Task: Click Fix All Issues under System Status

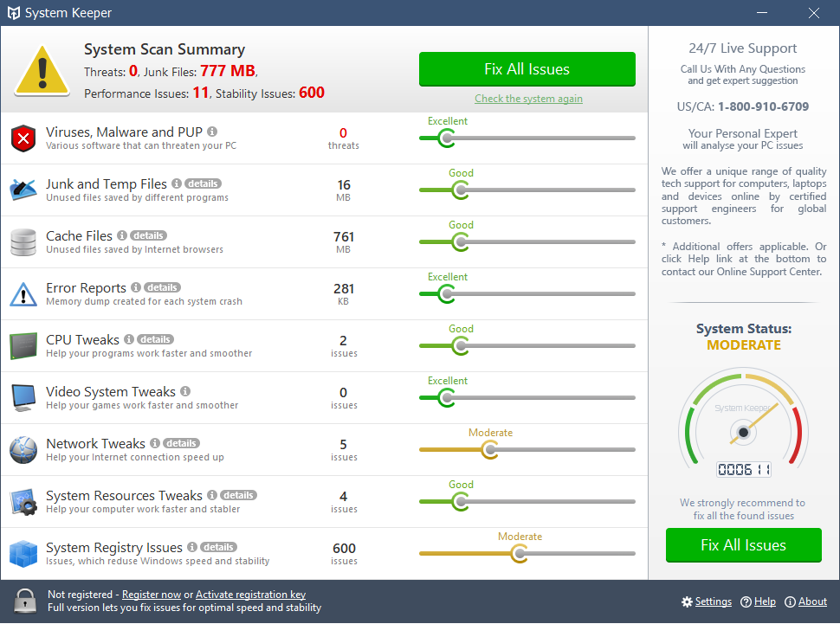Action: 744,545
